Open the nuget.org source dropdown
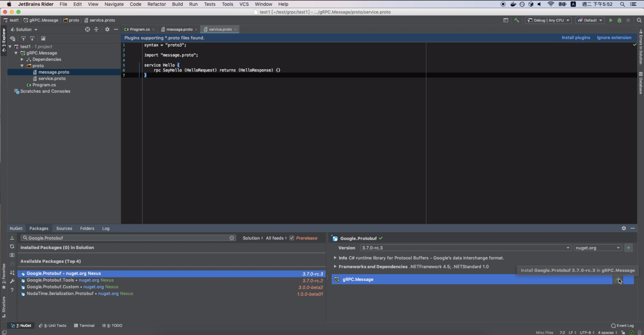 pyautogui.click(x=598, y=248)
